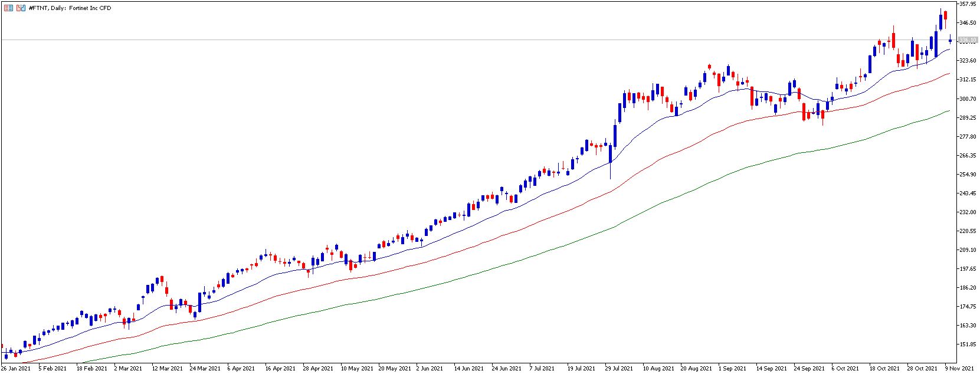Click the 26 Jan 2021 date label
The height and width of the screenshot is (374, 980).
click(x=15, y=368)
